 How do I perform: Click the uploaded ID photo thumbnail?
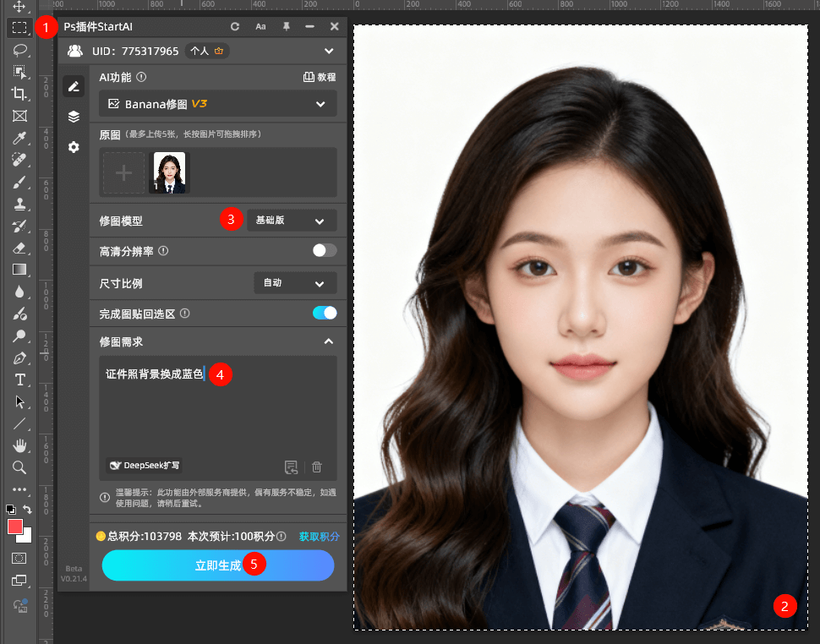(168, 172)
